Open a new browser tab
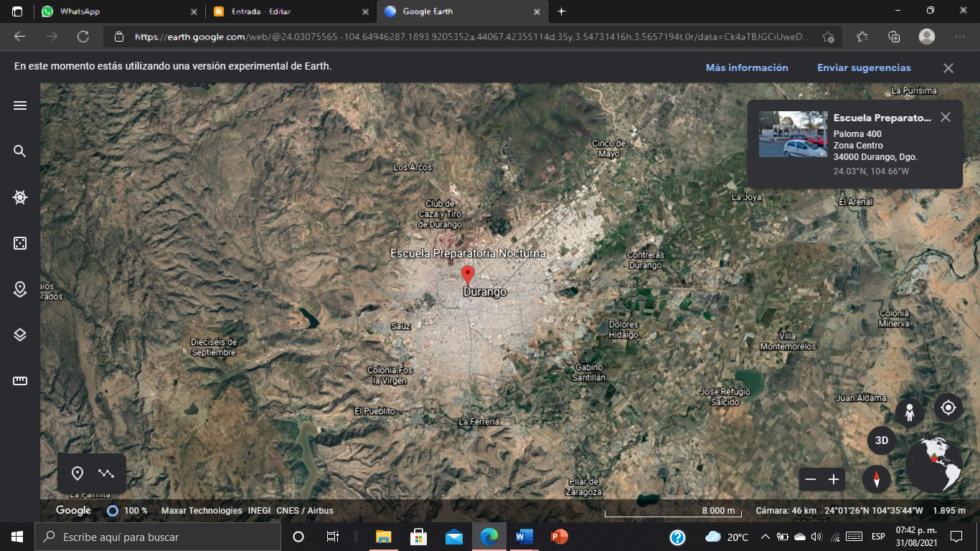980x551 pixels. click(x=561, y=11)
